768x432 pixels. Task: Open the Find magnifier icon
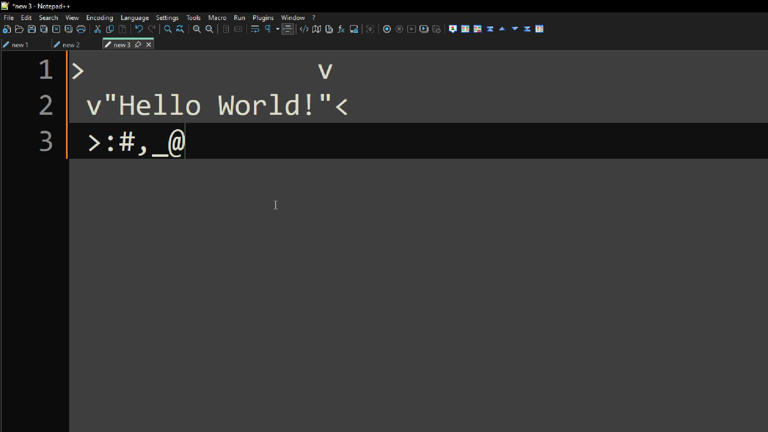point(168,29)
